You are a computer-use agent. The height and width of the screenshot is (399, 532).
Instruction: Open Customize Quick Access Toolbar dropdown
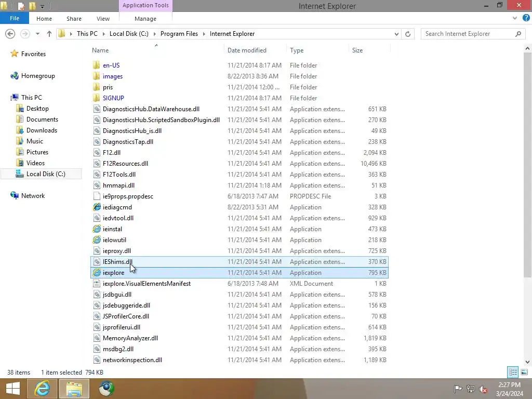[x=43, y=6]
